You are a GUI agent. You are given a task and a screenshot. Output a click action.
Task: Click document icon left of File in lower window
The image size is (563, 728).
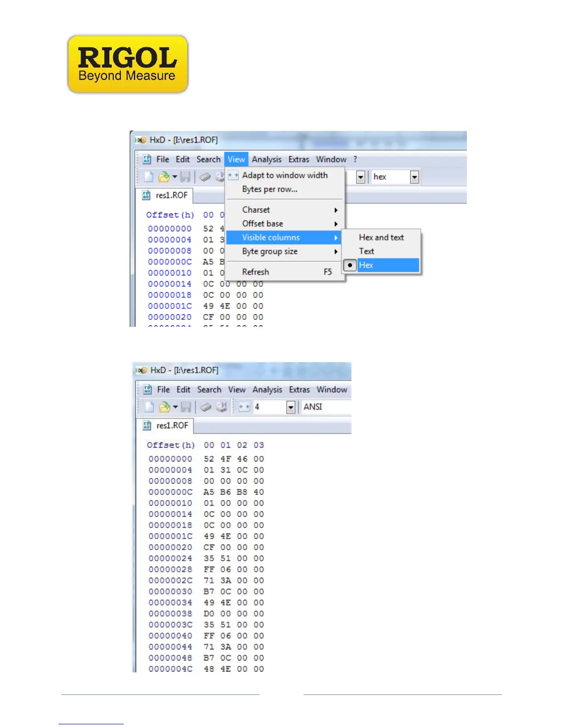pyautogui.click(x=147, y=389)
